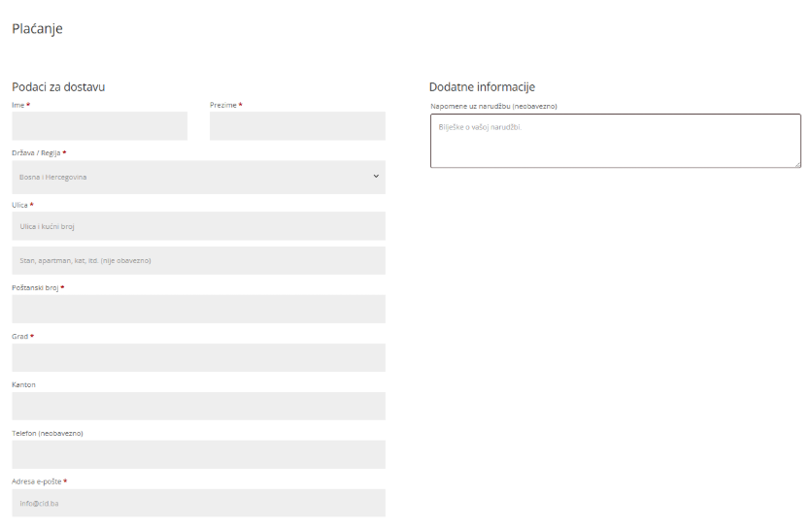Select the Stan, apartman, kat optional field
The image size is (812, 529).
[198, 260]
